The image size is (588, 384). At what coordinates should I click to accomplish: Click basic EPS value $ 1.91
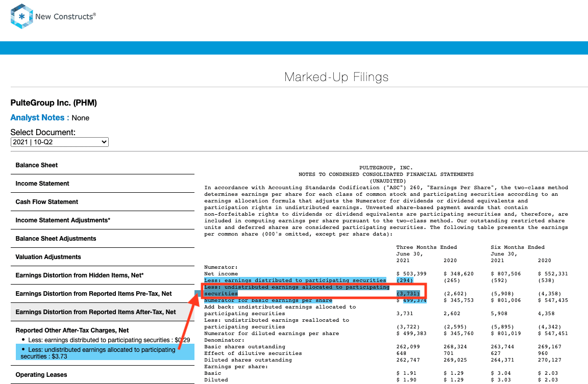[x=406, y=373]
